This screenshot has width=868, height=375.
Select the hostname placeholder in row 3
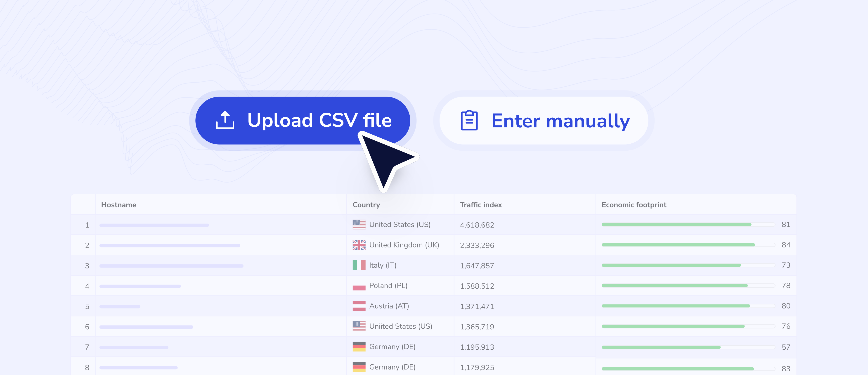click(171, 266)
